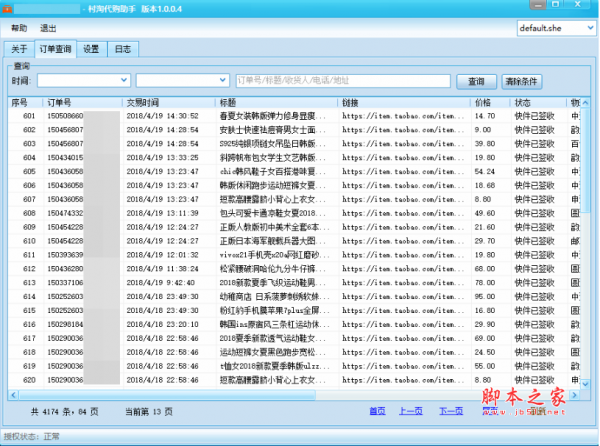Click the 清除条件 button
Image resolution: width=600 pixels, height=446 pixels.
[x=522, y=81]
